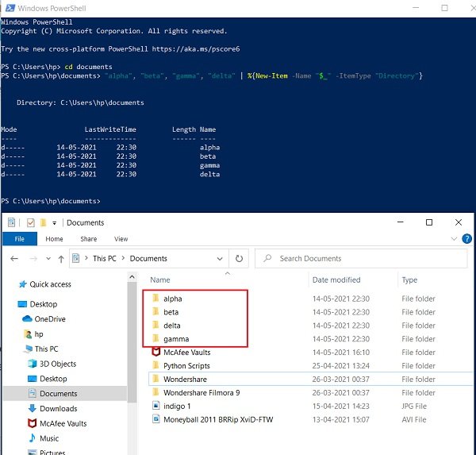Go forward with the forward arrow
The width and height of the screenshot is (476, 455).
click(33, 259)
